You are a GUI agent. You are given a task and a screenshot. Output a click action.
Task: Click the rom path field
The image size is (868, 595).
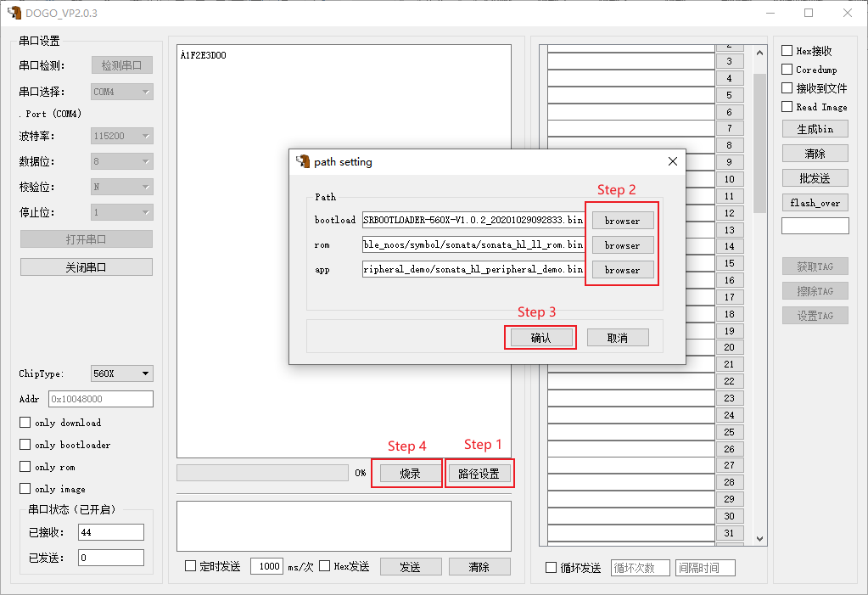click(x=473, y=244)
